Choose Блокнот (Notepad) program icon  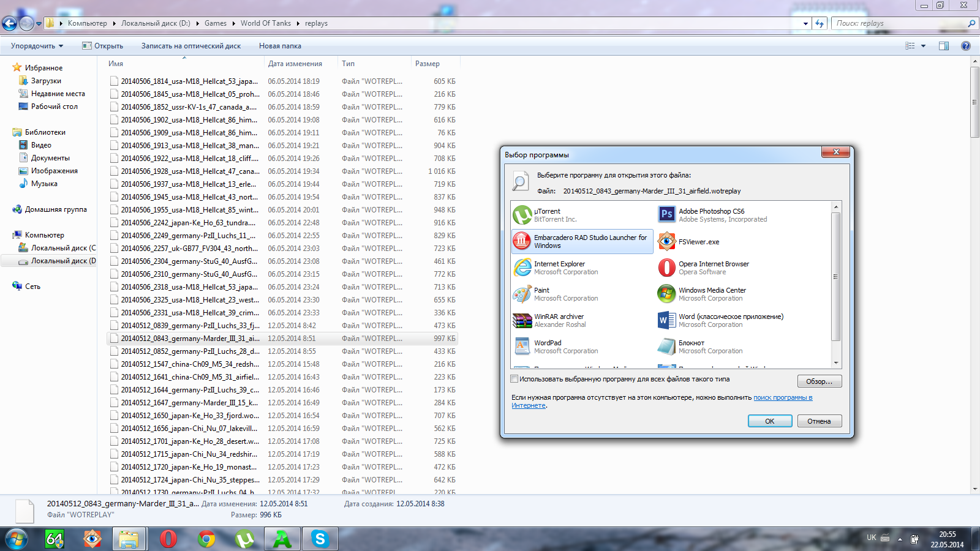pyautogui.click(x=667, y=347)
